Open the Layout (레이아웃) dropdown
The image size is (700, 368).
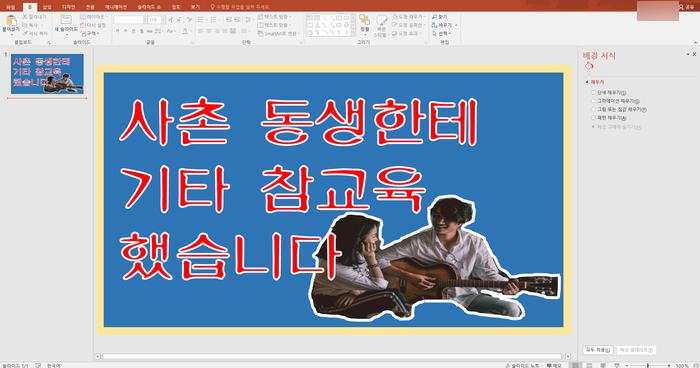tap(94, 17)
